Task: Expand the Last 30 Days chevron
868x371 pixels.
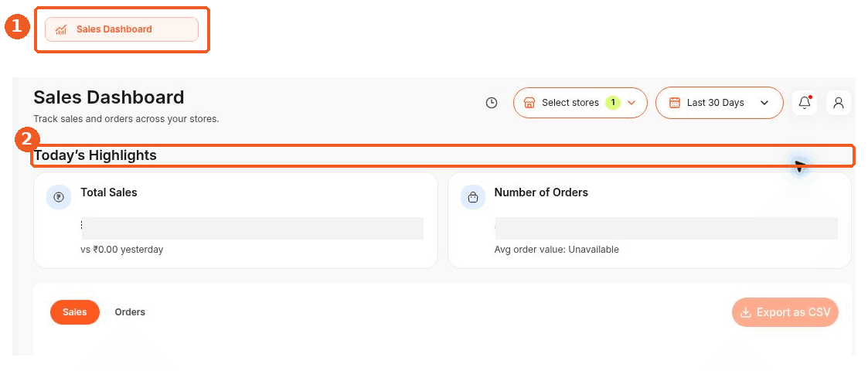Action: [764, 103]
